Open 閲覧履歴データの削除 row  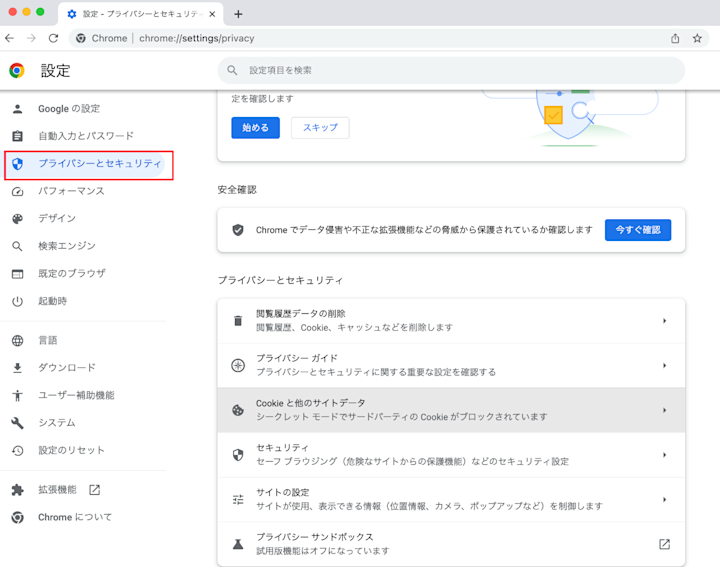tap(451, 321)
